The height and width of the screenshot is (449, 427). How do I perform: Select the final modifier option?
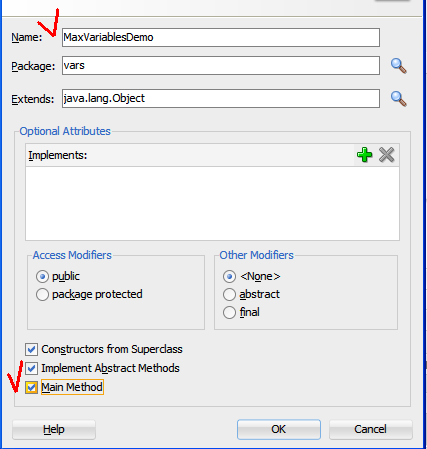click(x=229, y=313)
